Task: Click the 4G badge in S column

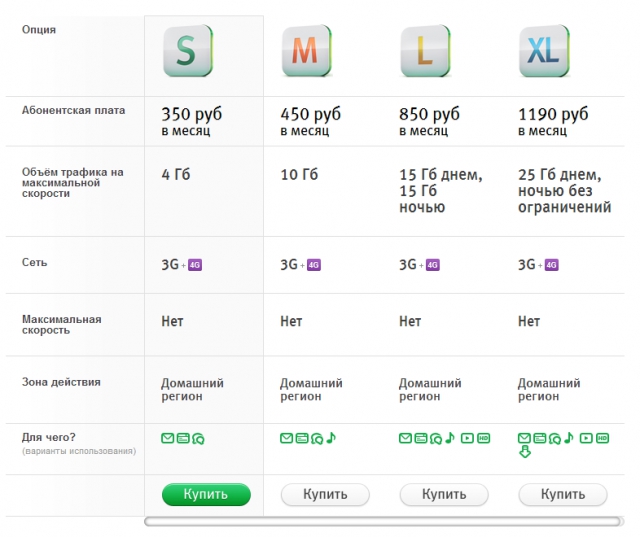Action: (x=195, y=265)
